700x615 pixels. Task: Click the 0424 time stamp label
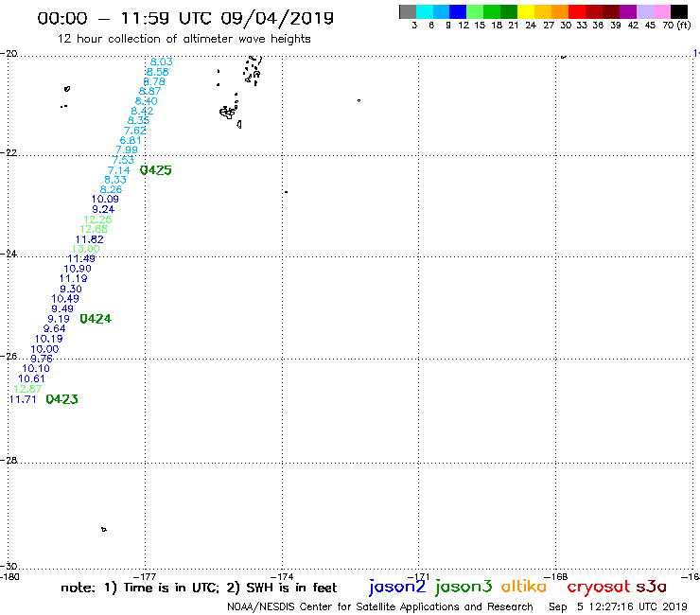[96, 319]
